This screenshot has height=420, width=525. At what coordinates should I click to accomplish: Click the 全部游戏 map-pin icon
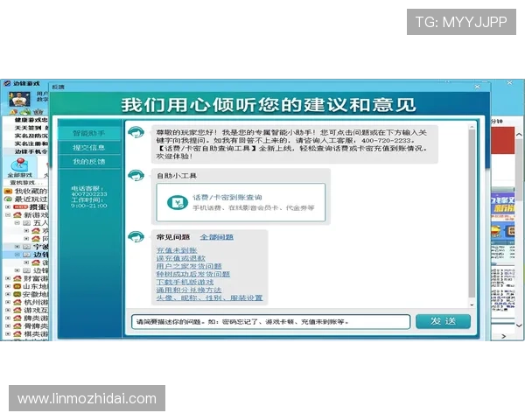[19, 164]
